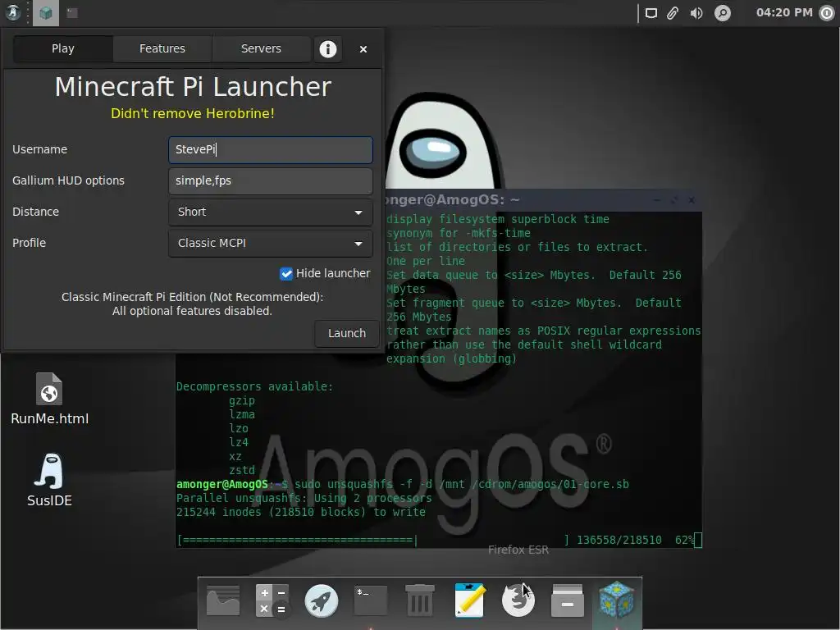Close the terminal window
The width and height of the screenshot is (840, 630).
point(692,200)
